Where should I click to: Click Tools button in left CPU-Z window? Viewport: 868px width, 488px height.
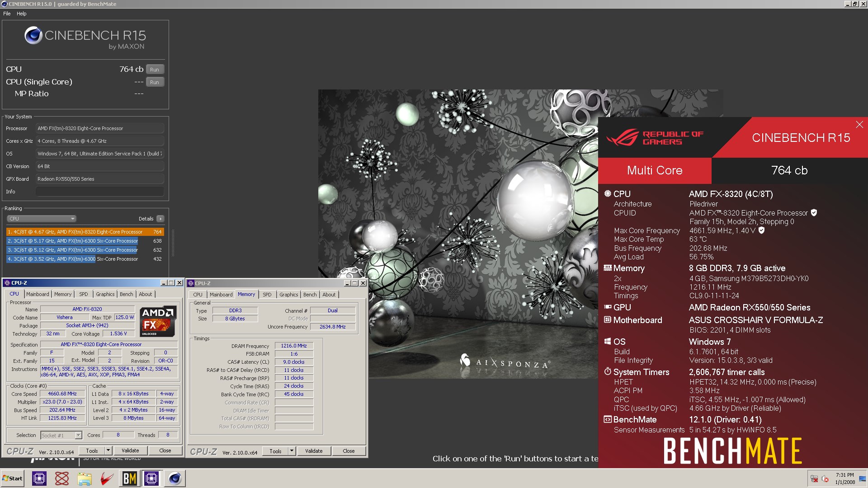coord(92,450)
